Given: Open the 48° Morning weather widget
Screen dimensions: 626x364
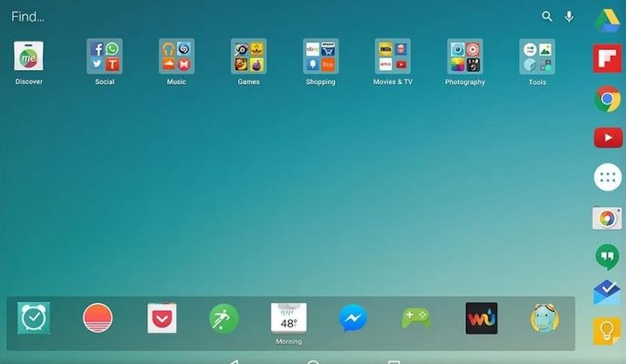Looking at the screenshot, I should pos(289,319).
